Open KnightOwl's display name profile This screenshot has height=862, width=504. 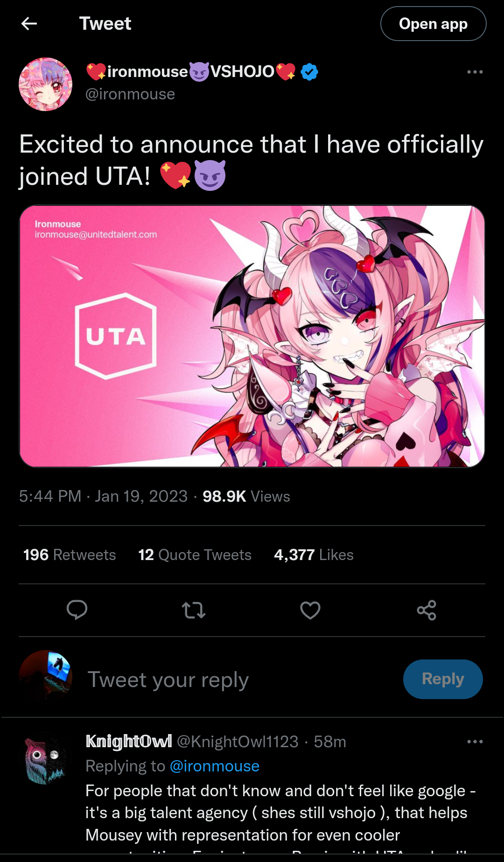point(129,742)
